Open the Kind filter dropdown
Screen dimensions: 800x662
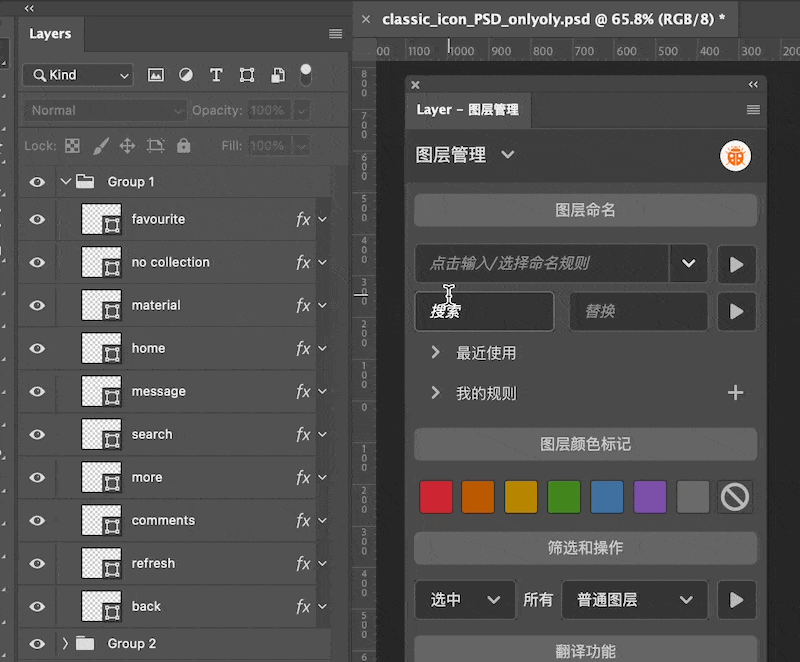point(78,75)
